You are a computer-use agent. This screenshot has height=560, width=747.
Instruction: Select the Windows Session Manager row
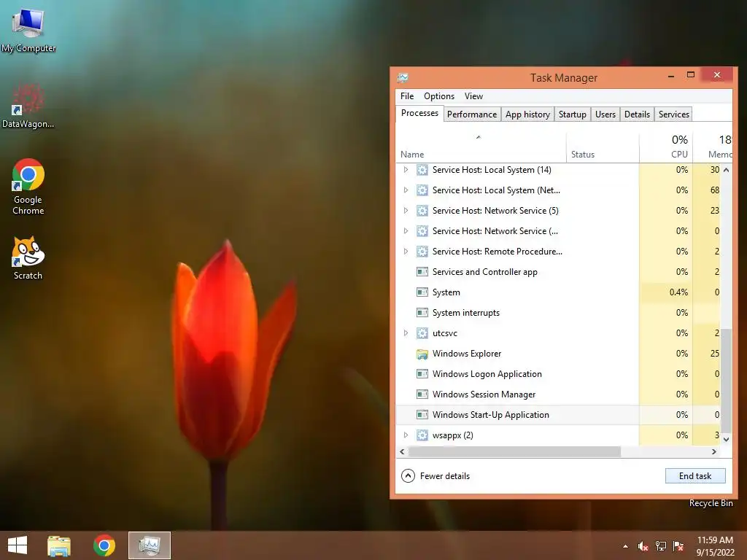pos(558,394)
